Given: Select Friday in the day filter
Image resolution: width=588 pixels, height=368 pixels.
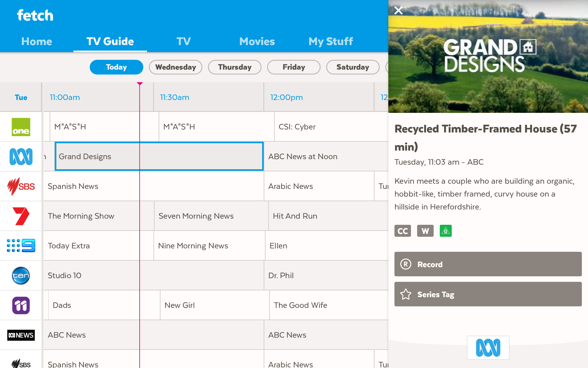Looking at the screenshot, I should [x=294, y=67].
